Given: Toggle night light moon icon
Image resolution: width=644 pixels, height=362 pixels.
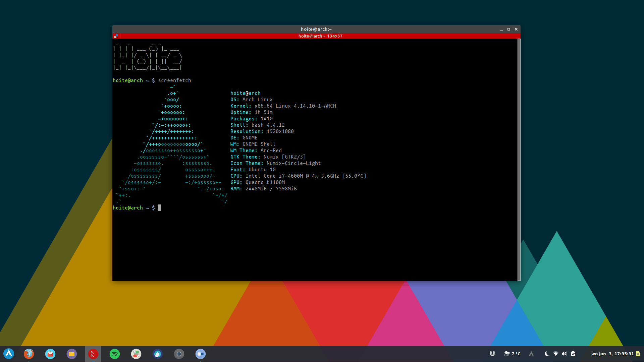Looking at the screenshot, I should 546,354.
